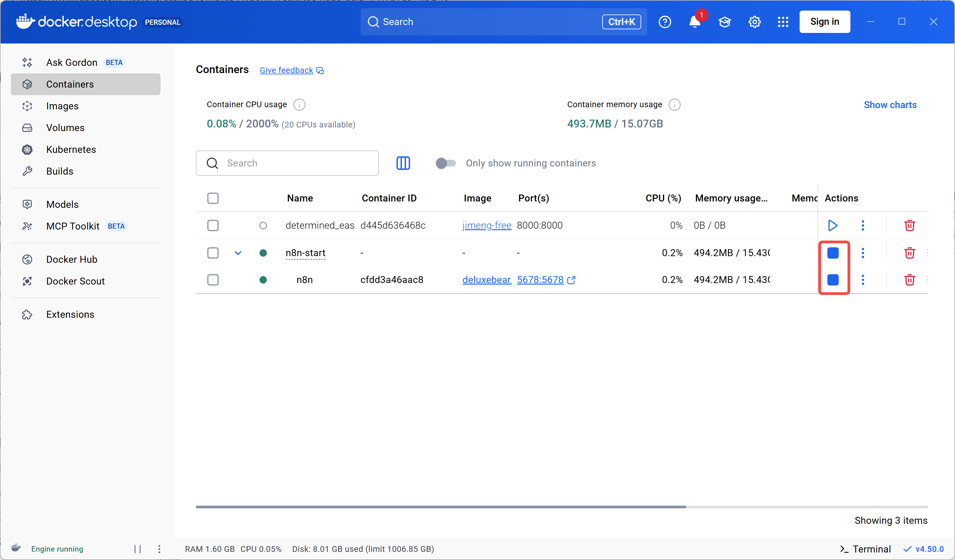
Task: Stop the n8n-start container group
Action: [833, 253]
